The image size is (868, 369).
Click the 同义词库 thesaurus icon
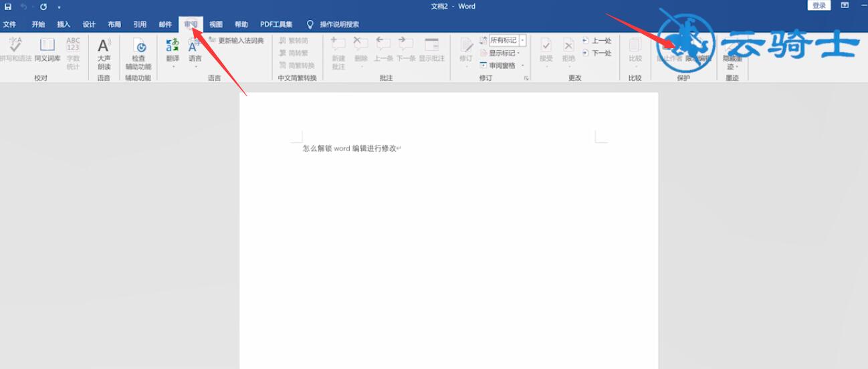(47, 50)
